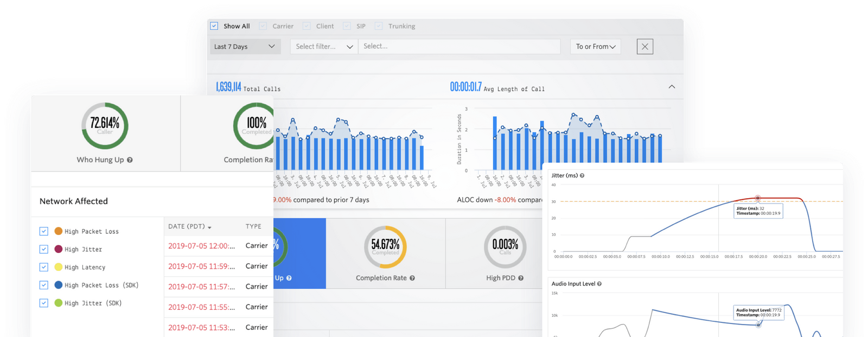Click the orange High Packet Loss swatch
This screenshot has width=868, height=337.
coord(58,231)
